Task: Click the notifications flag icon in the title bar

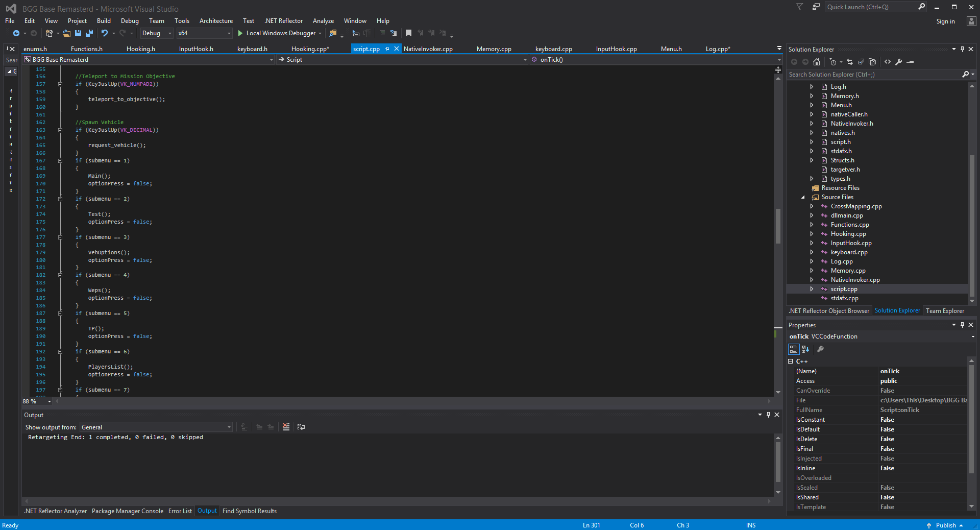Action: click(x=799, y=7)
